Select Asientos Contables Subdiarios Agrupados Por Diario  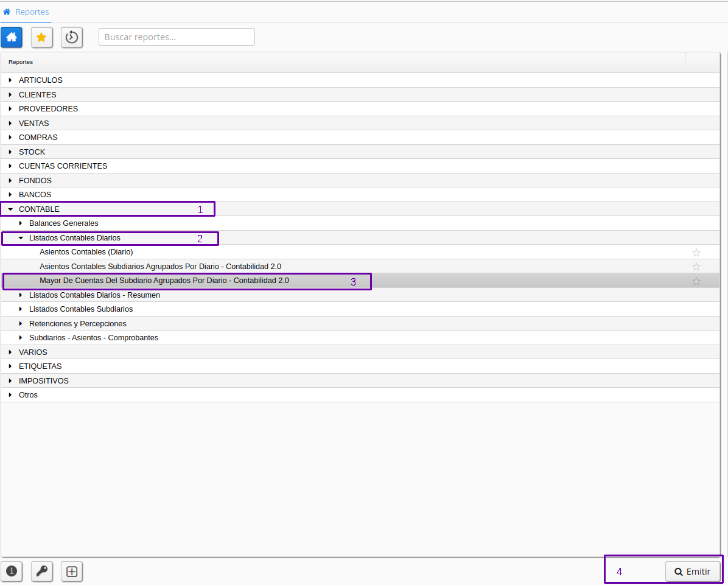(x=160, y=267)
